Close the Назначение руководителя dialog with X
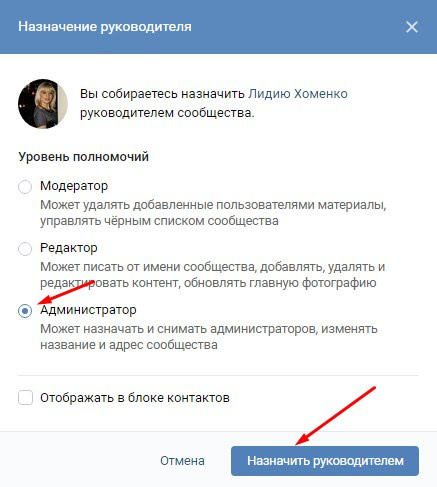Viewport: 437px width, 487px height. click(x=412, y=27)
